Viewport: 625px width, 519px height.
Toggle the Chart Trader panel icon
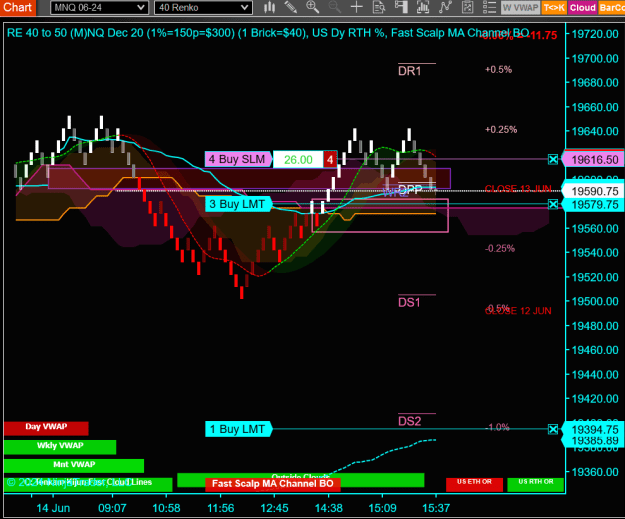401,7
